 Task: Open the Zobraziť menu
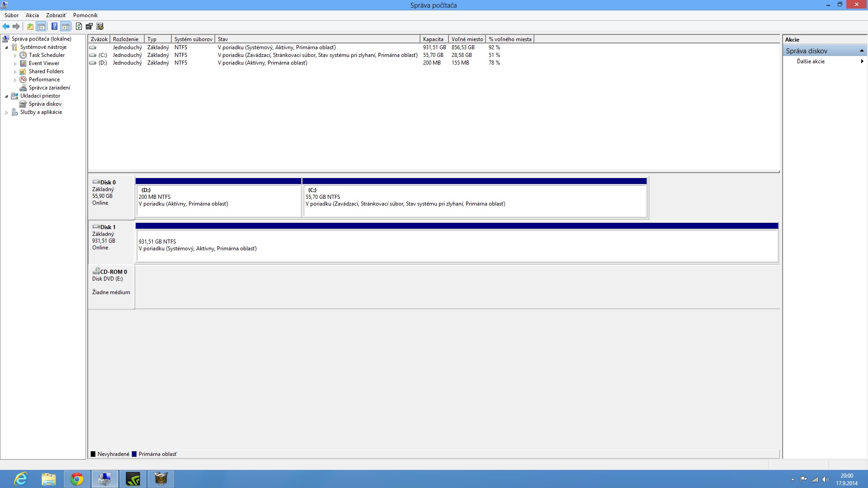tap(56, 15)
